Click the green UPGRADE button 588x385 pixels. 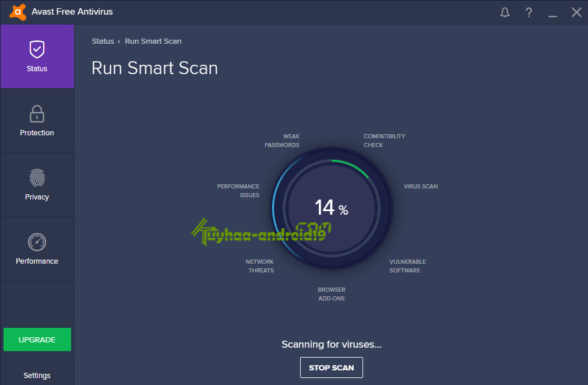pyautogui.click(x=37, y=339)
